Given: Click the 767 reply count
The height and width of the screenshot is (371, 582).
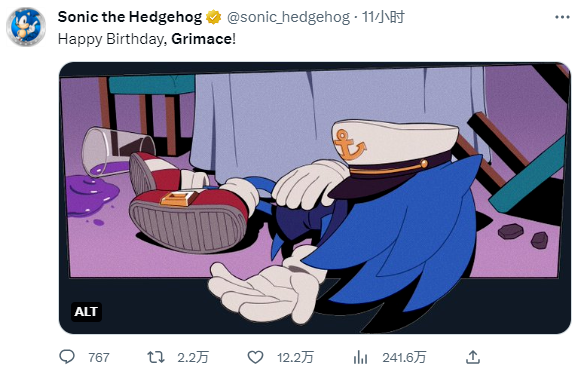Looking at the screenshot, I should point(99,358).
